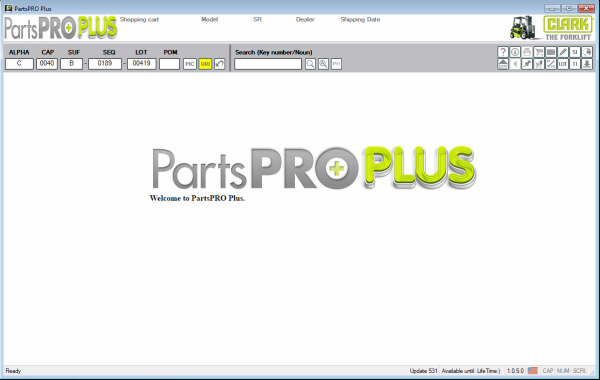Image resolution: width=600 pixels, height=380 pixels.
Task: Click the SEQ field showing 0189
Action: (105, 64)
